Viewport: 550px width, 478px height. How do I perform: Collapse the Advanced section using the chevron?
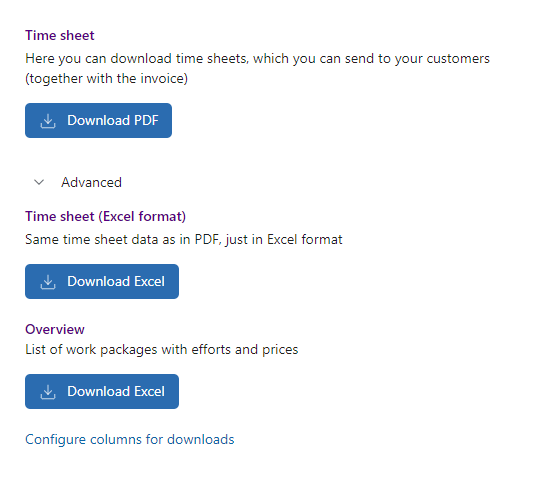[x=39, y=182]
